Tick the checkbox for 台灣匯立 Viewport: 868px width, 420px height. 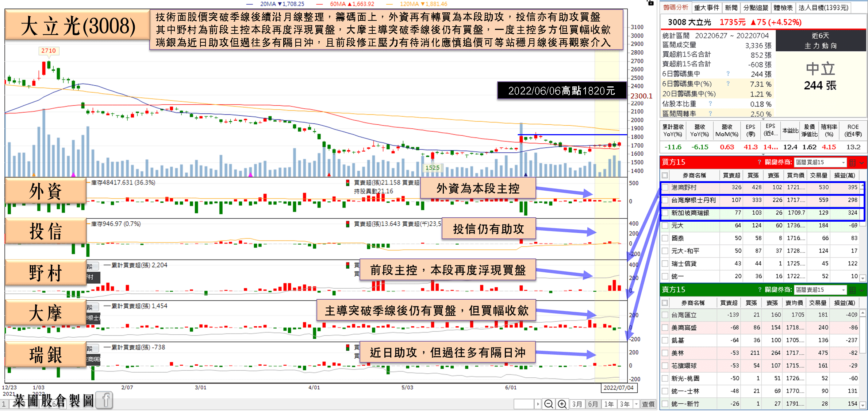[x=665, y=315]
